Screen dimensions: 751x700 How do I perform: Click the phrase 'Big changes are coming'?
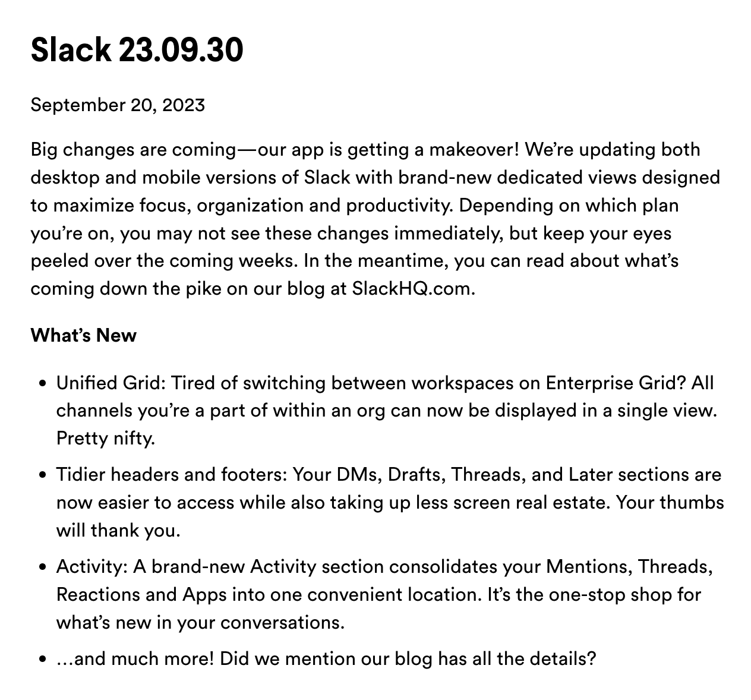point(133,149)
